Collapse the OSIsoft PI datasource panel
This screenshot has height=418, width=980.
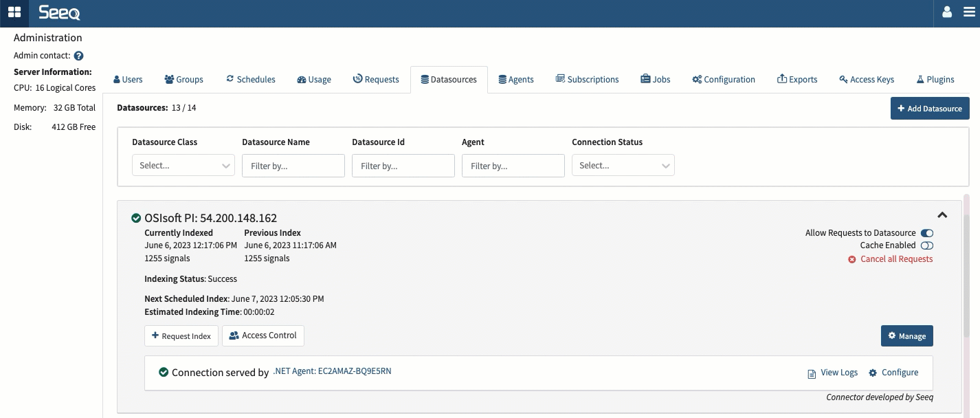tap(942, 215)
